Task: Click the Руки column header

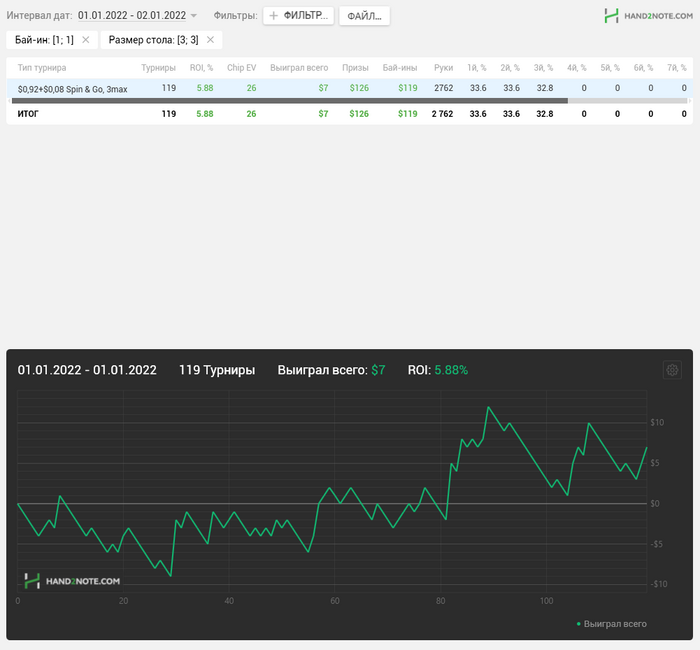Action: pos(443,67)
